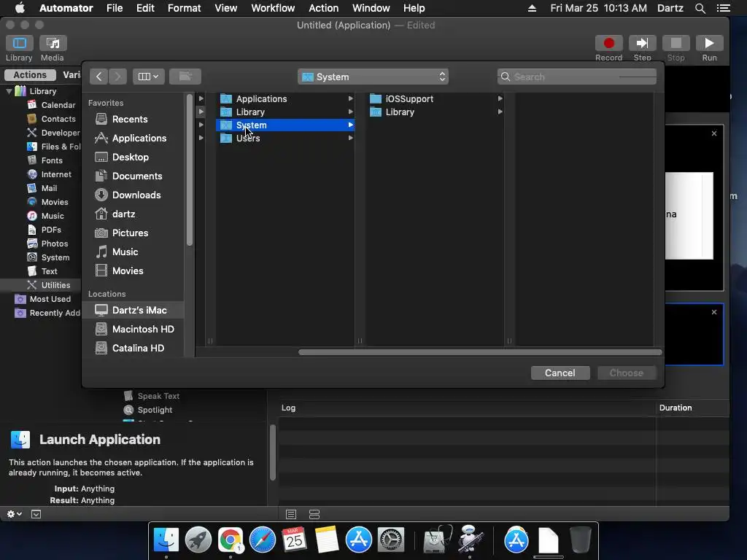The image size is (747, 560).
Task: Open the gear action menu at bottom left
Action: [x=15, y=514]
